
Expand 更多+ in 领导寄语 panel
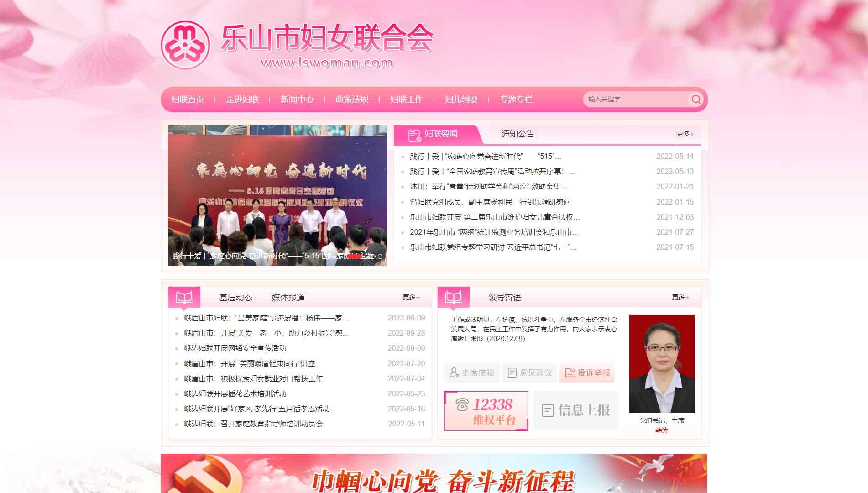click(x=680, y=297)
